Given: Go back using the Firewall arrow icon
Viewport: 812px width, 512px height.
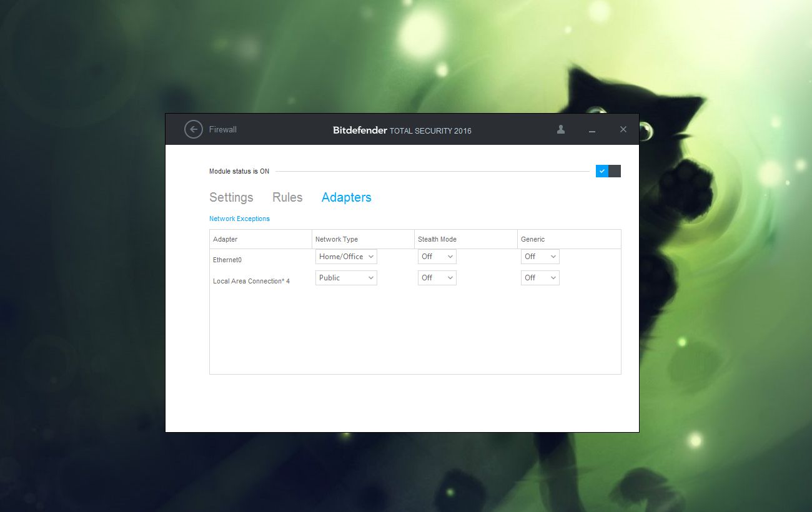Looking at the screenshot, I should (x=194, y=129).
